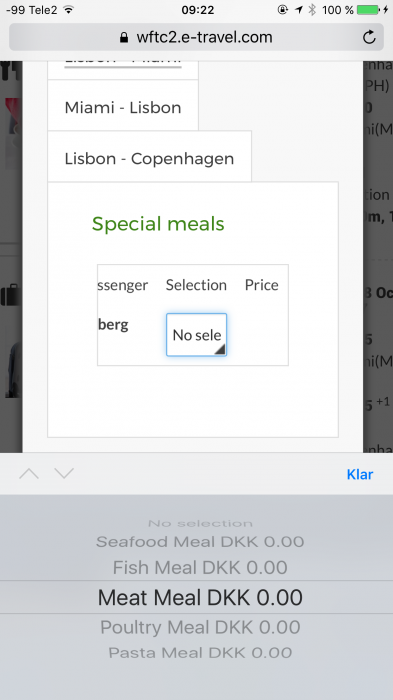Viewport: 393px width, 700px height.
Task: Select the Lisbon - Copenhagen tab
Action: [x=150, y=157]
